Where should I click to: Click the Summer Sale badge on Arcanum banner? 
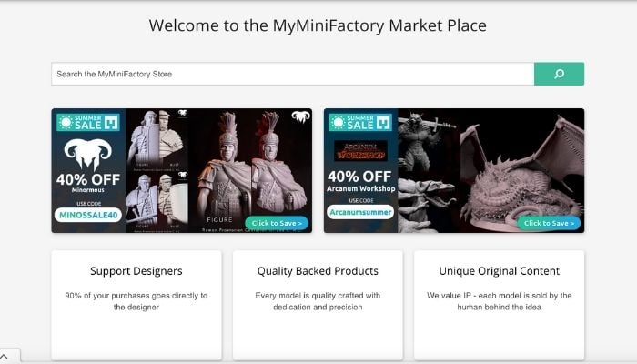pyautogui.click(x=360, y=122)
